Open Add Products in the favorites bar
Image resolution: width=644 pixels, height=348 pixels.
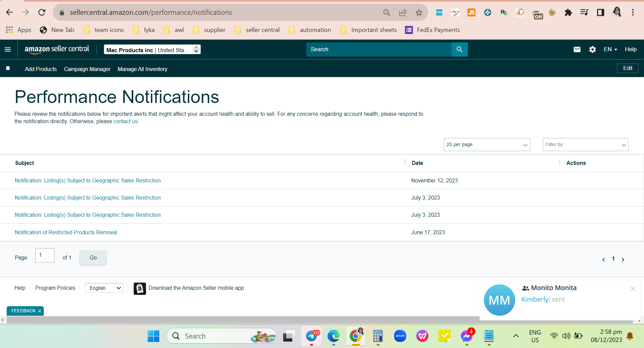click(x=41, y=69)
